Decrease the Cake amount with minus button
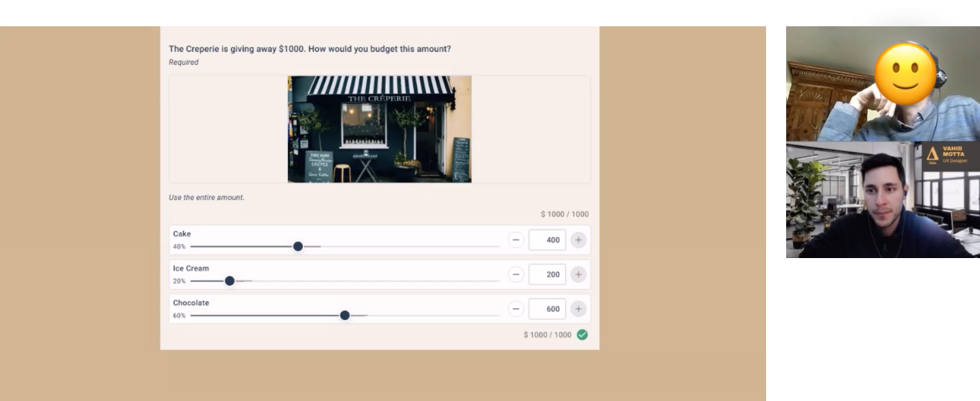 point(516,240)
